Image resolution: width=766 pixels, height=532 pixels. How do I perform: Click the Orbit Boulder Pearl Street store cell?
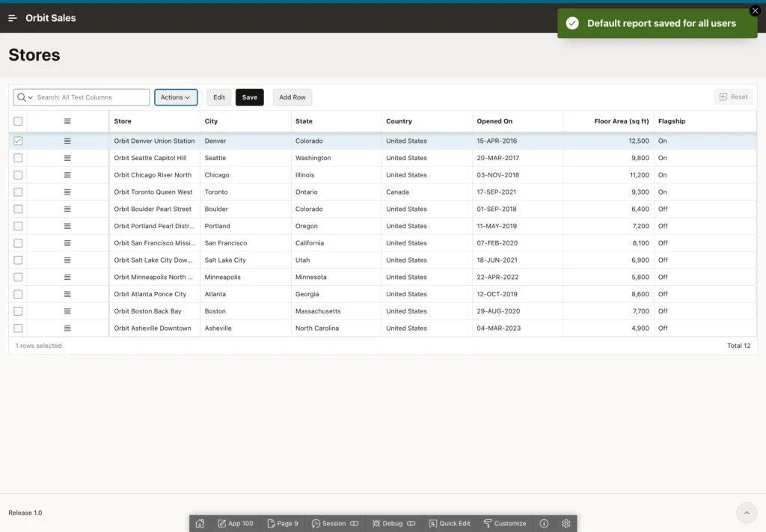point(154,209)
